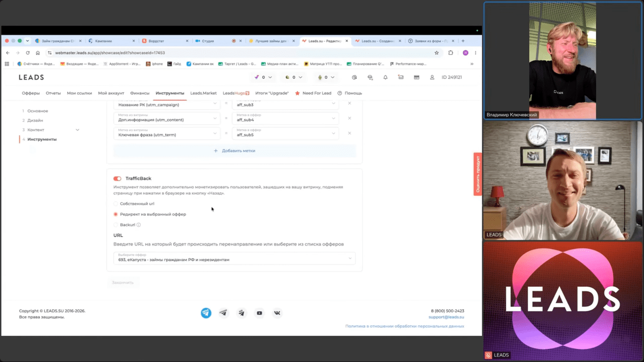Image resolution: width=644 pixels, height=362 pixels.
Task: Remove the utm_content label row
Action: [350, 118]
